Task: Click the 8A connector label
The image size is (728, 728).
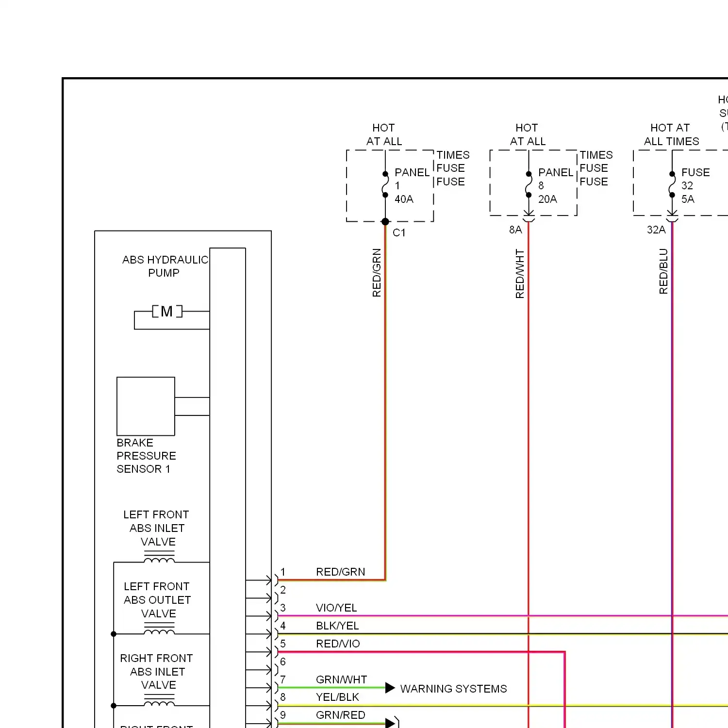Action: pyautogui.click(x=515, y=230)
